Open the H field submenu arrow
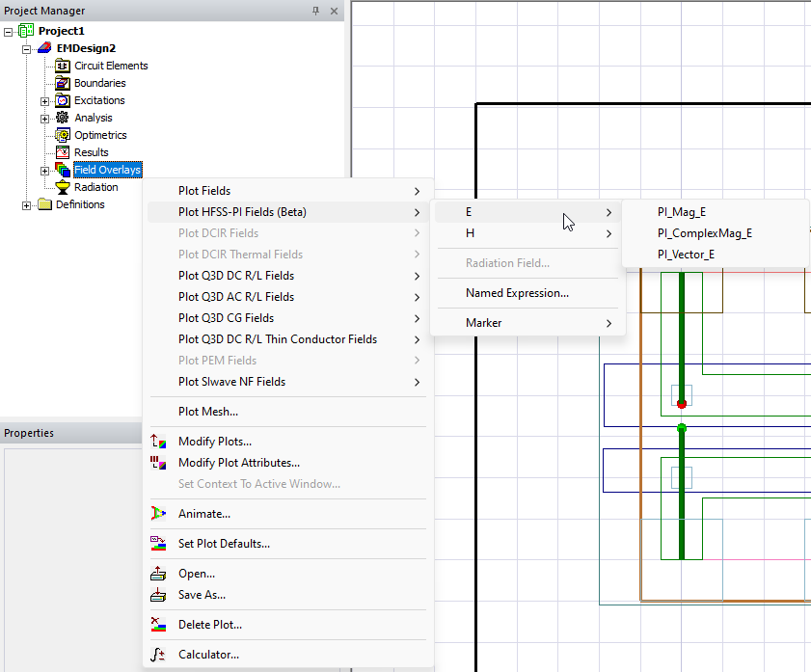Screen dimensions: 811x672 pos(608,233)
